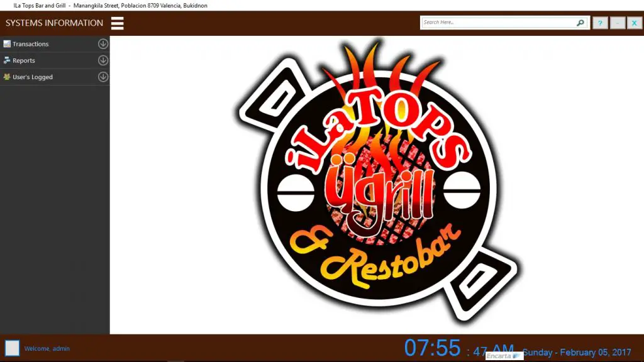Select the Transactions menu item
Image resolution: width=644 pixels, height=362 pixels.
[31, 44]
